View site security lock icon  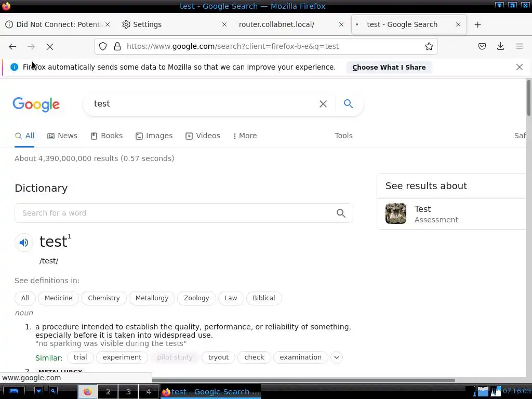click(x=117, y=46)
